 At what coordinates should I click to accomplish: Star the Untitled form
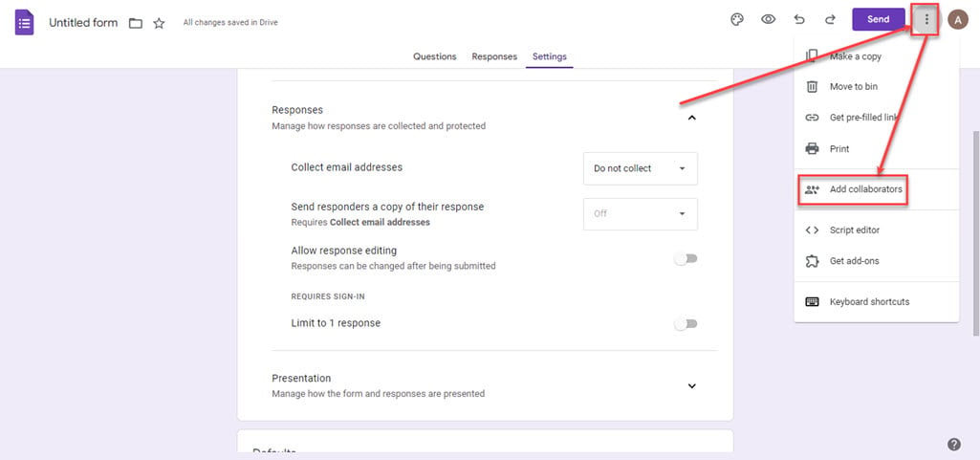pyautogui.click(x=159, y=23)
